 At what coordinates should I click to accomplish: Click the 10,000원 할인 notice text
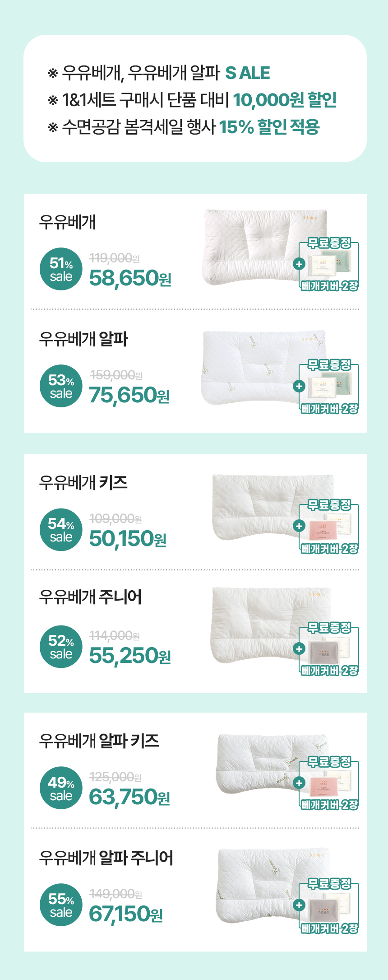(x=285, y=100)
